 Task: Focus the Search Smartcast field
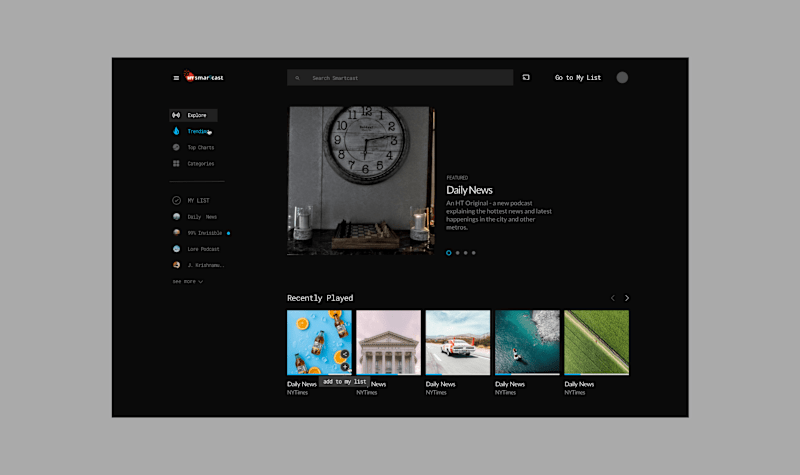[x=400, y=78]
